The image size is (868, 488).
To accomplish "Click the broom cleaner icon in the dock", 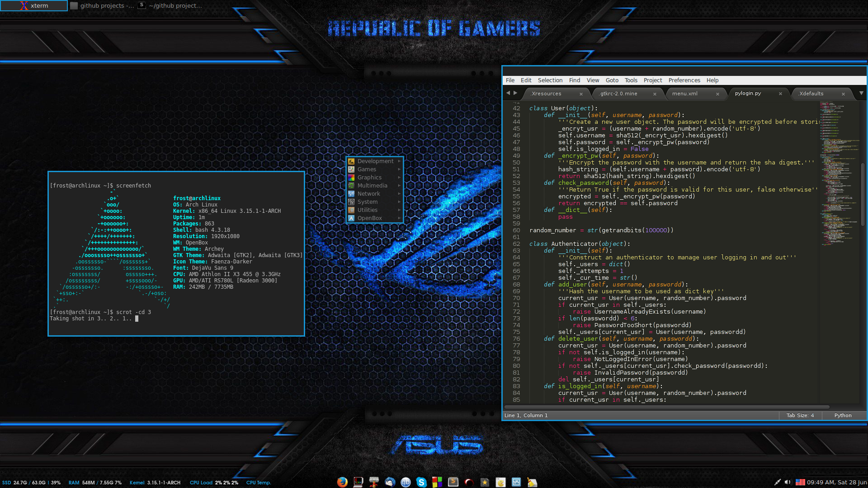I will 532,482.
